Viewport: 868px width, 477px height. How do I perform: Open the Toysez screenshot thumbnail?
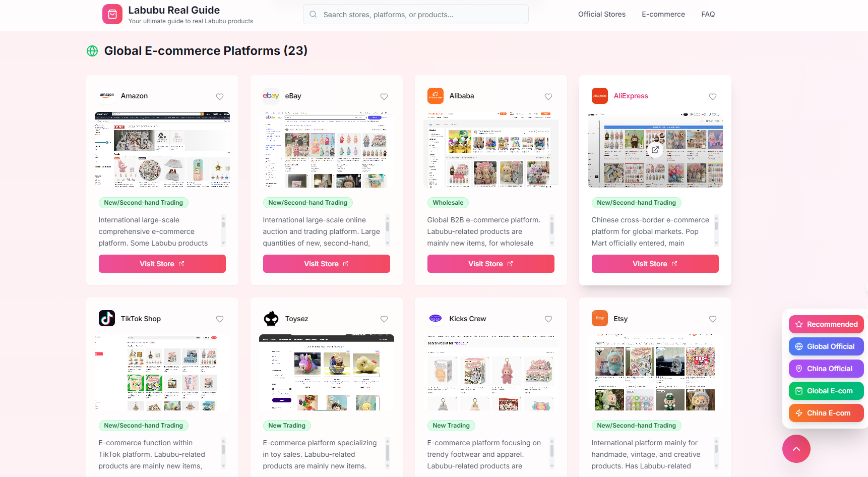[x=327, y=372]
